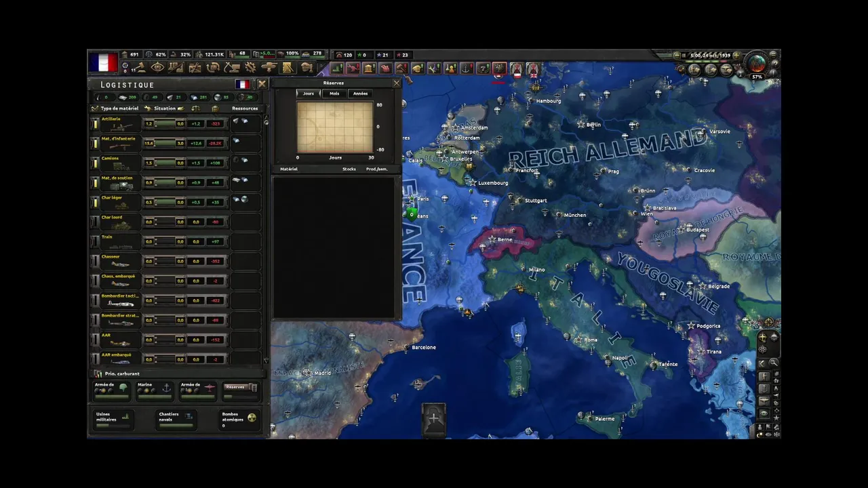Close the Réserves panel

(397, 83)
